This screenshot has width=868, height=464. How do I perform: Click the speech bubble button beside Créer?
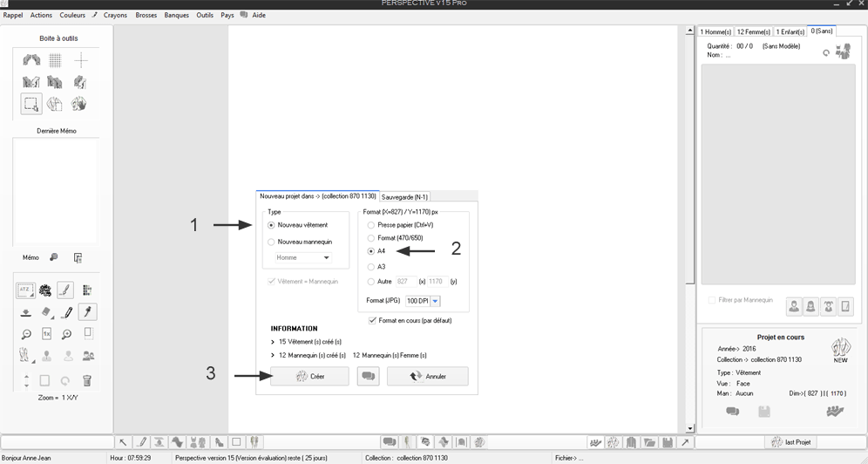(x=368, y=376)
